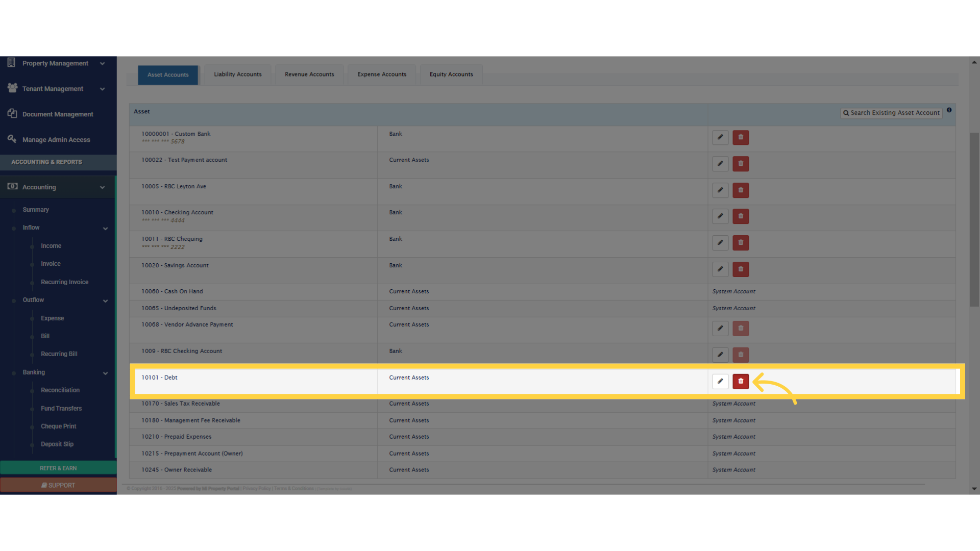Click the Search Existing Asset Account field

pos(891,113)
